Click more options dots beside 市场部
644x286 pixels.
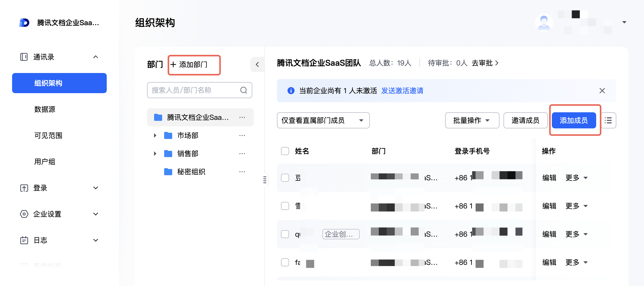coord(242,135)
